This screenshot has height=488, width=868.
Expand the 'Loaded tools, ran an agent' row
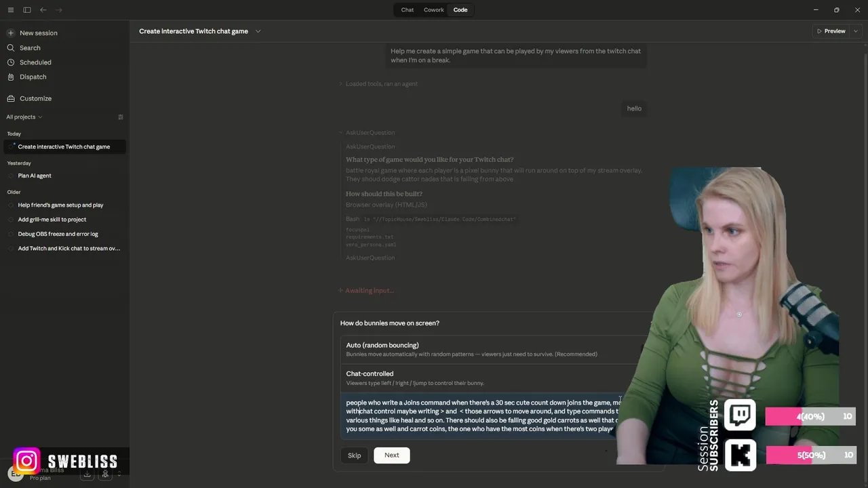(x=378, y=84)
